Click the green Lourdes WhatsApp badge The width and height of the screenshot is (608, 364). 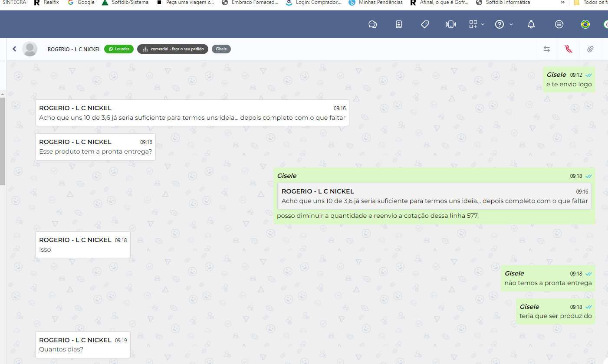tap(119, 49)
